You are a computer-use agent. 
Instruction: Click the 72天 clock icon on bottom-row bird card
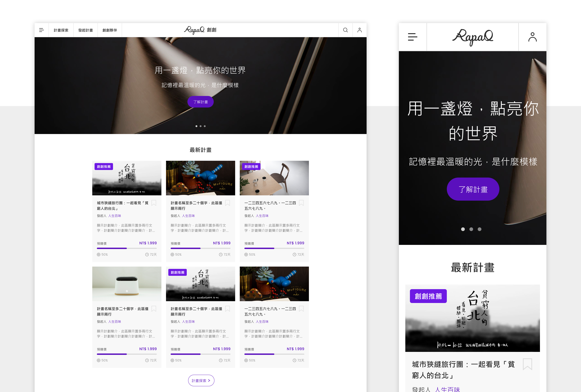pos(294,360)
